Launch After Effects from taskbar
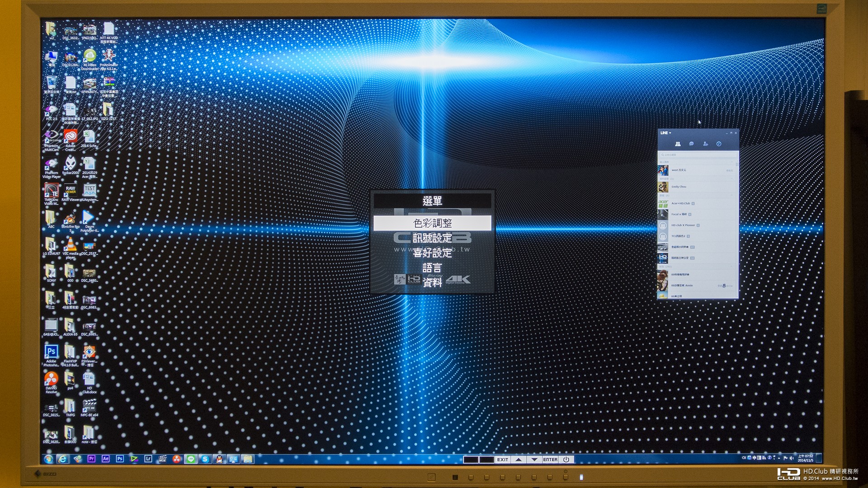Screen dimensions: 868x488 coord(105,459)
